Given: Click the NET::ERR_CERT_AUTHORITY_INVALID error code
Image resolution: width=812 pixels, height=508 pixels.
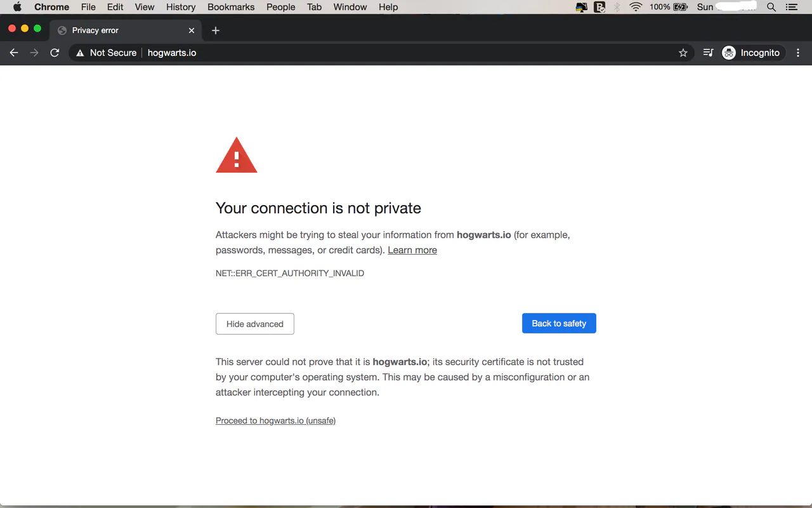Looking at the screenshot, I should coord(290,273).
